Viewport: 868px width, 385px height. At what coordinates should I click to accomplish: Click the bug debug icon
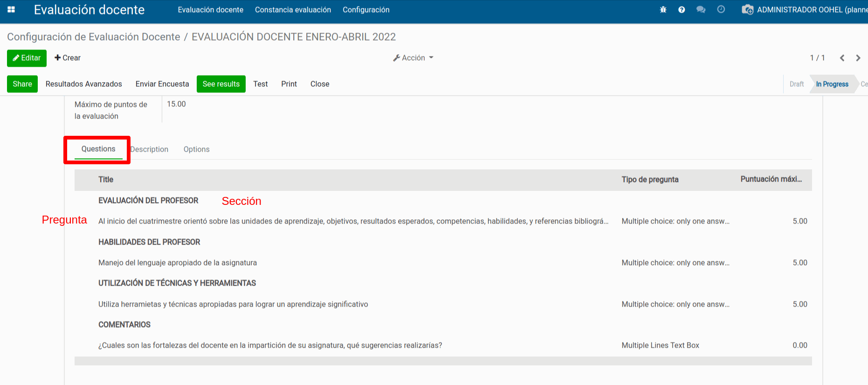click(663, 10)
